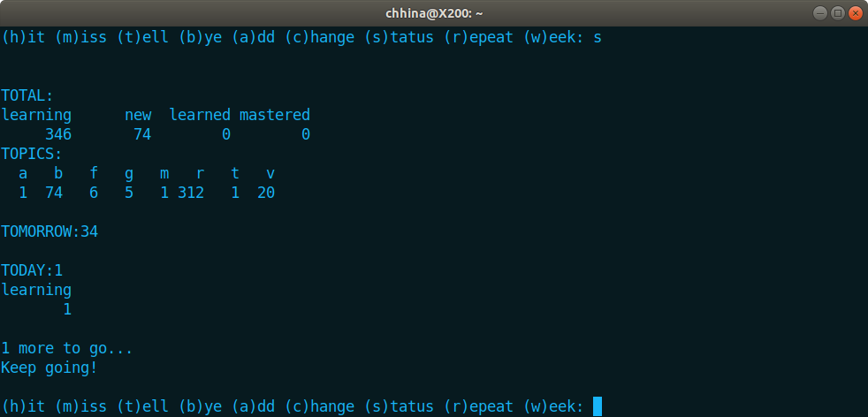The height and width of the screenshot is (417, 868).
Task: Click the 'learned' column header
Action: point(200,115)
